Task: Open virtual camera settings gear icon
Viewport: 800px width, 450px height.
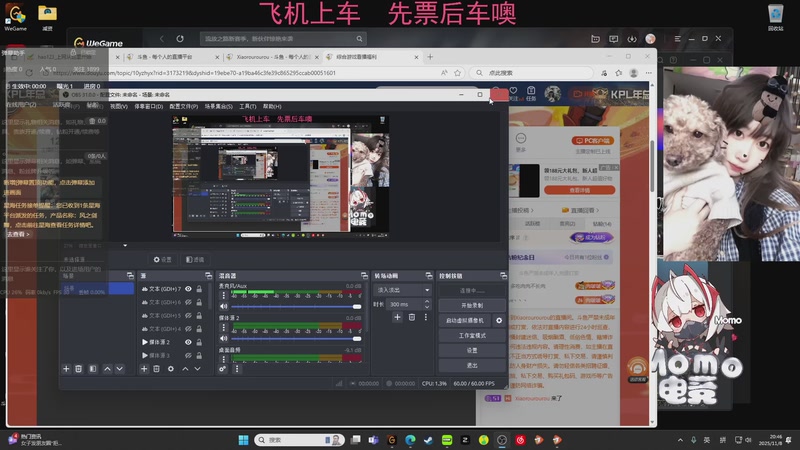Action: [x=499, y=320]
